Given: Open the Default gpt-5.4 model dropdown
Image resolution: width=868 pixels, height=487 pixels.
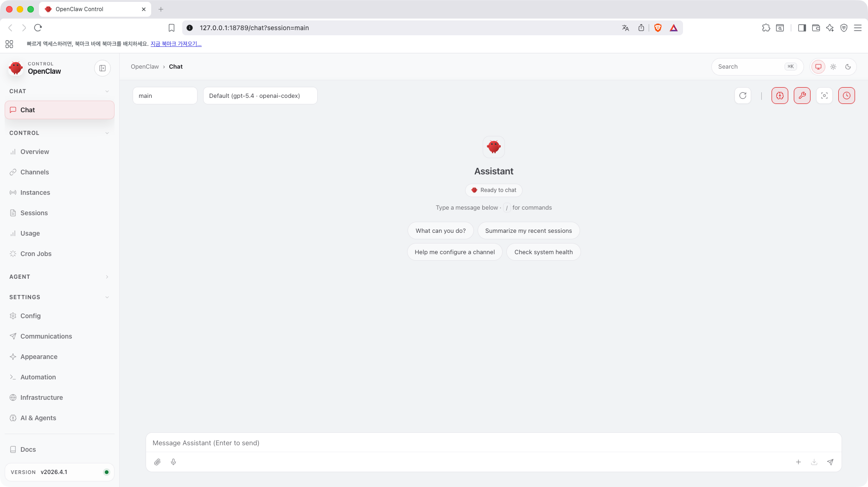Looking at the screenshot, I should 260,96.
